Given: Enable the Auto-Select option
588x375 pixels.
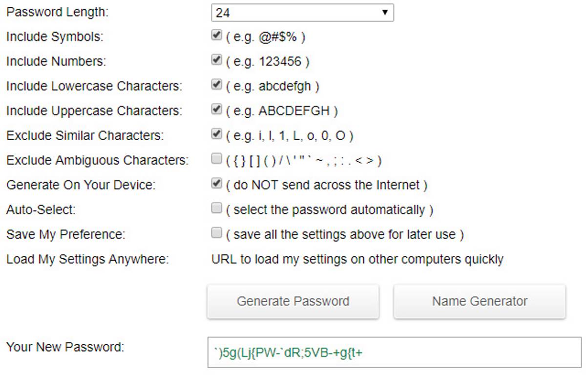Looking at the screenshot, I should pos(215,208).
